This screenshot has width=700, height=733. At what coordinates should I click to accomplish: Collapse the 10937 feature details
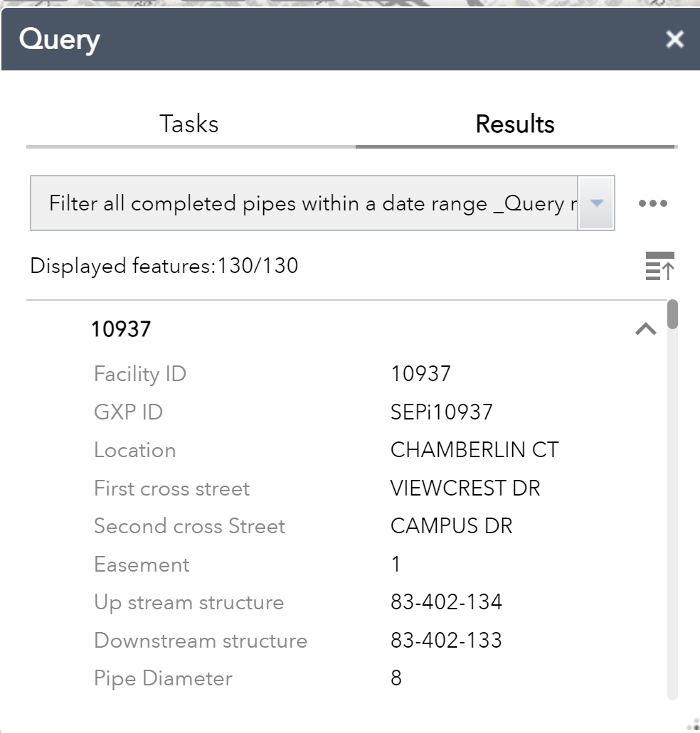point(646,328)
